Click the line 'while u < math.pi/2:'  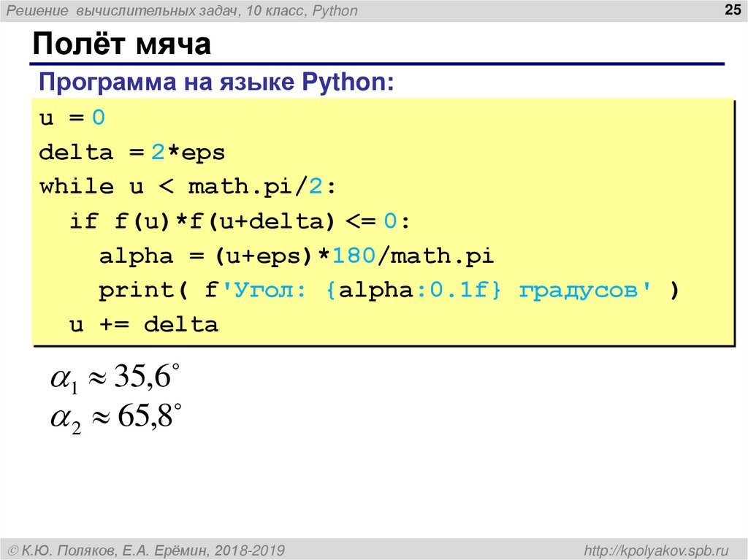pos(188,186)
